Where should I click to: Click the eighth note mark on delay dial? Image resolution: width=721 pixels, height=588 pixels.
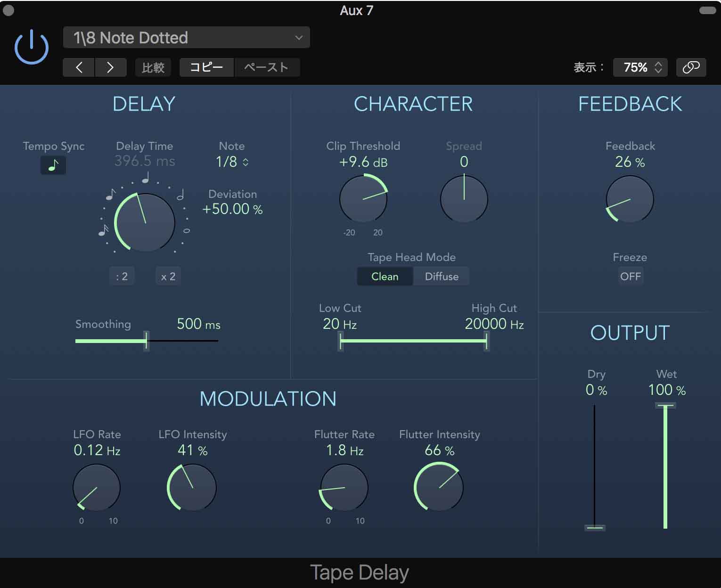[111, 194]
